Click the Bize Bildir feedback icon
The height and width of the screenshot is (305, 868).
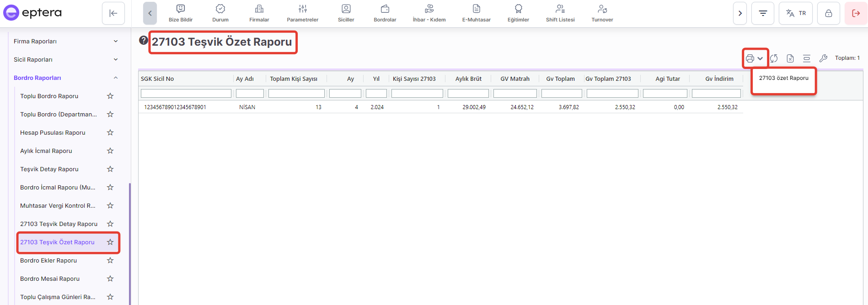tap(181, 9)
